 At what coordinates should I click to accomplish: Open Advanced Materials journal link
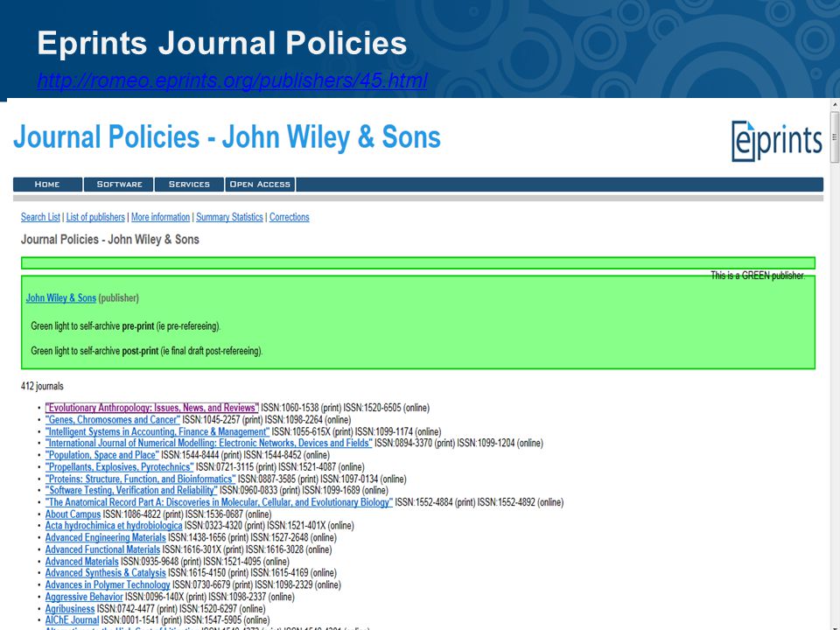(x=82, y=562)
